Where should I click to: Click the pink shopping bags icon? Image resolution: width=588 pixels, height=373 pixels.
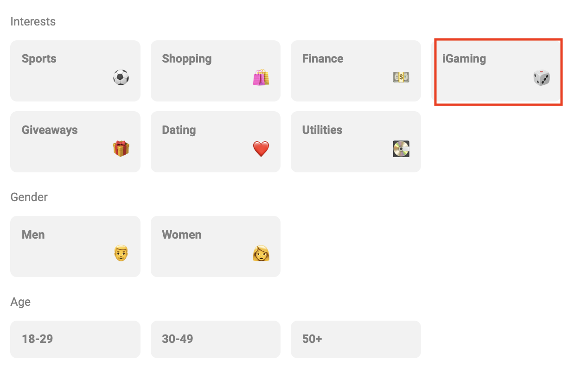pyautogui.click(x=261, y=77)
